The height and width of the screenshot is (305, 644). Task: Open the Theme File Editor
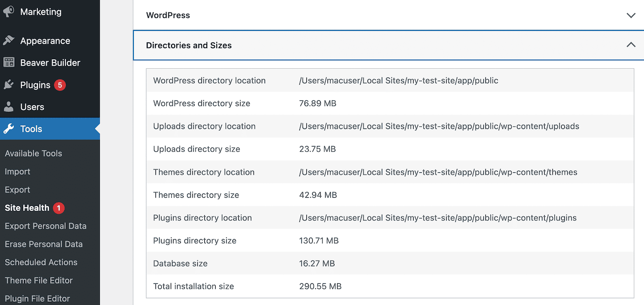pyautogui.click(x=39, y=280)
